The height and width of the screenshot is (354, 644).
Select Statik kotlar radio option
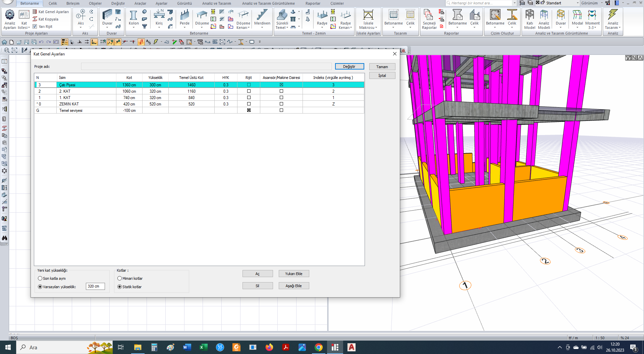pyautogui.click(x=119, y=287)
